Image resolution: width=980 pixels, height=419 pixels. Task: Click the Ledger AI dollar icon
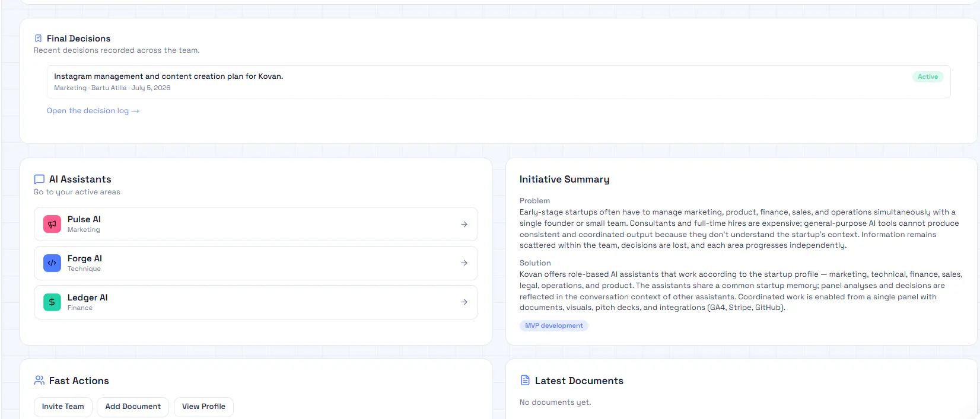click(52, 302)
